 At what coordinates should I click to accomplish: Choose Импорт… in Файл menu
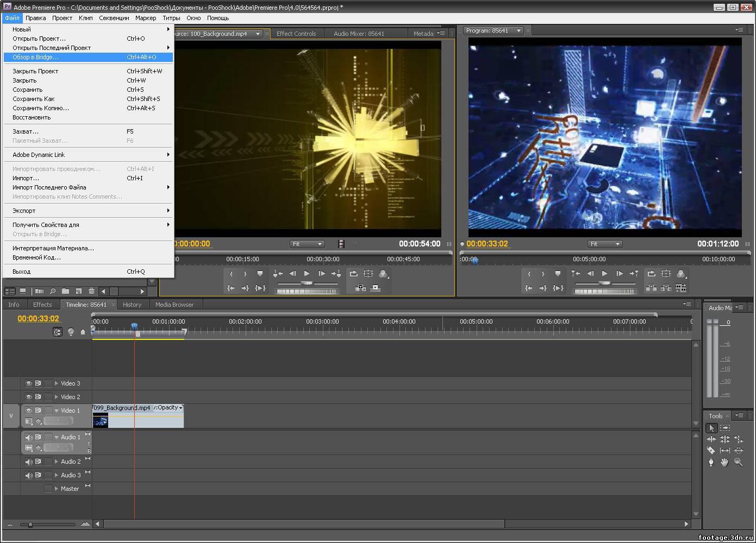point(88,178)
